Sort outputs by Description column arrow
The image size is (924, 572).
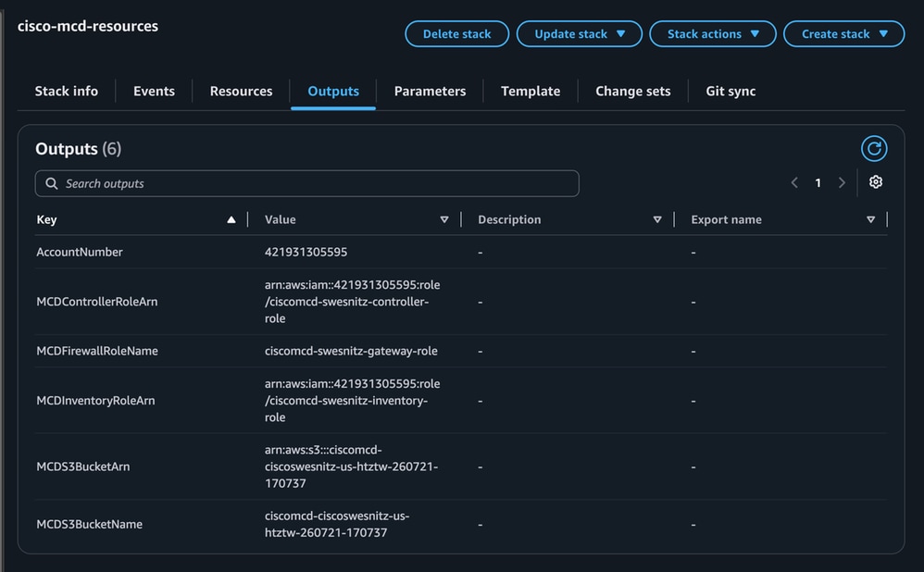click(x=657, y=219)
